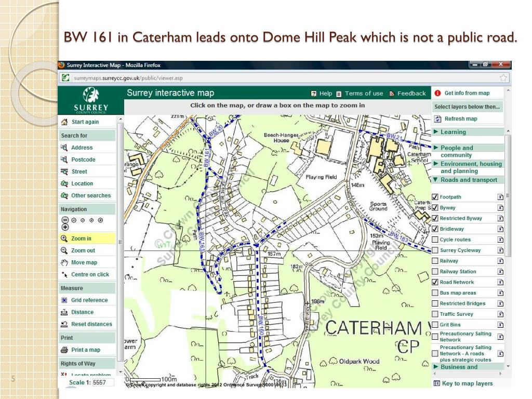This screenshot has width=532, height=399.
Task: Select the Zoom in magnifier tool
Action: click(64, 238)
